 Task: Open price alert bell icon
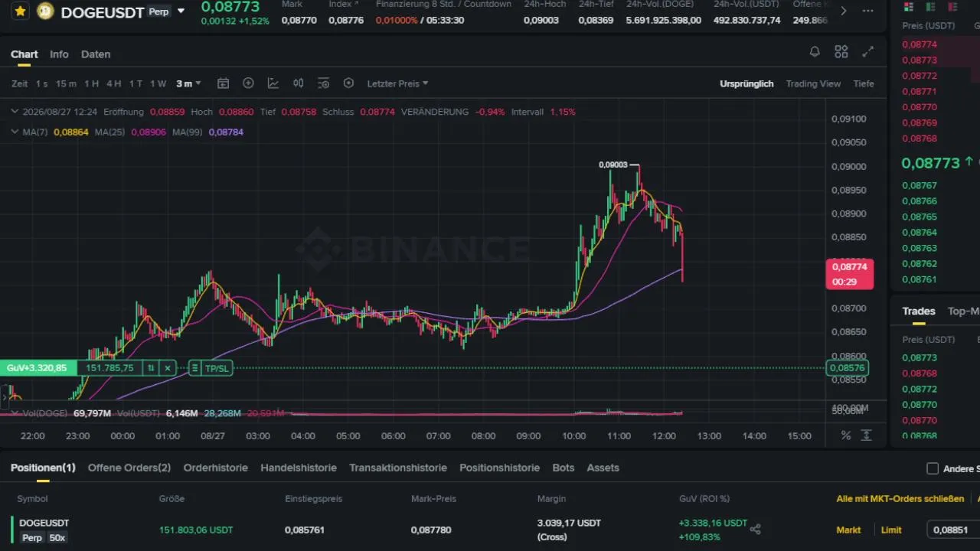[x=815, y=52]
